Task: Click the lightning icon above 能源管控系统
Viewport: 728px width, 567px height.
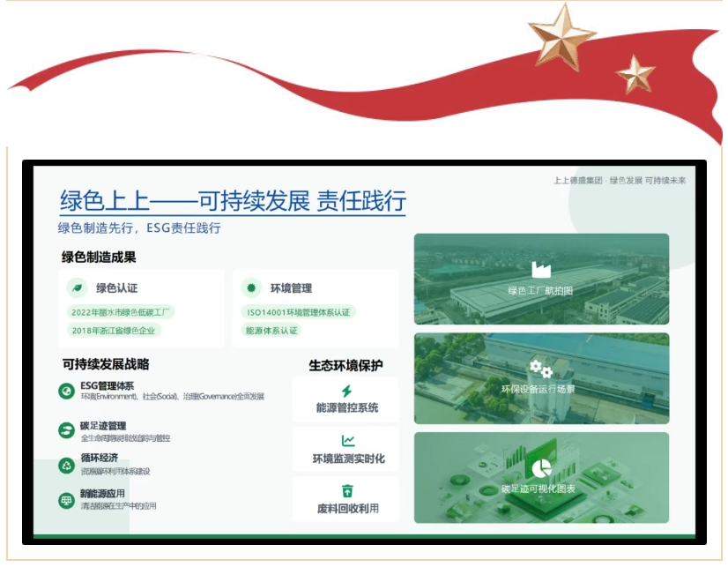Action: 347,390
